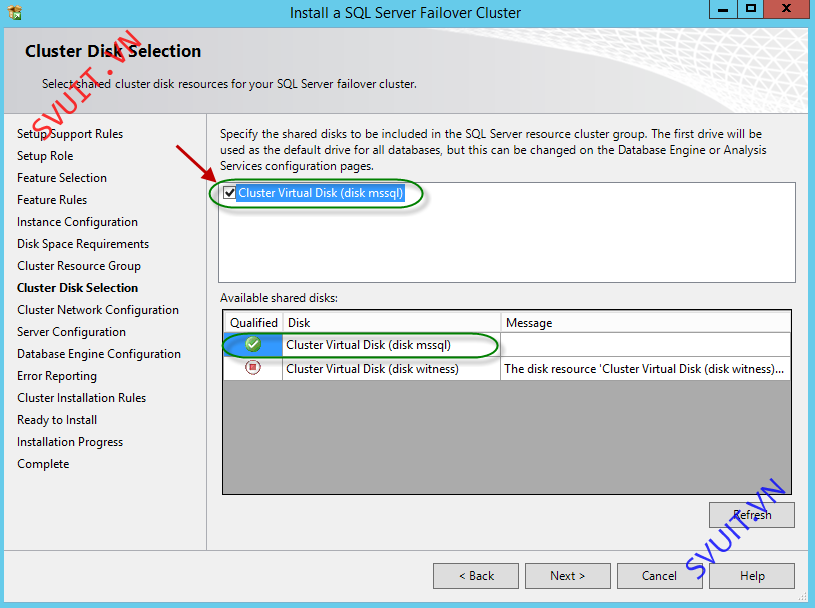Close the Install a SQL Server Failover Cluster window

pos(786,9)
